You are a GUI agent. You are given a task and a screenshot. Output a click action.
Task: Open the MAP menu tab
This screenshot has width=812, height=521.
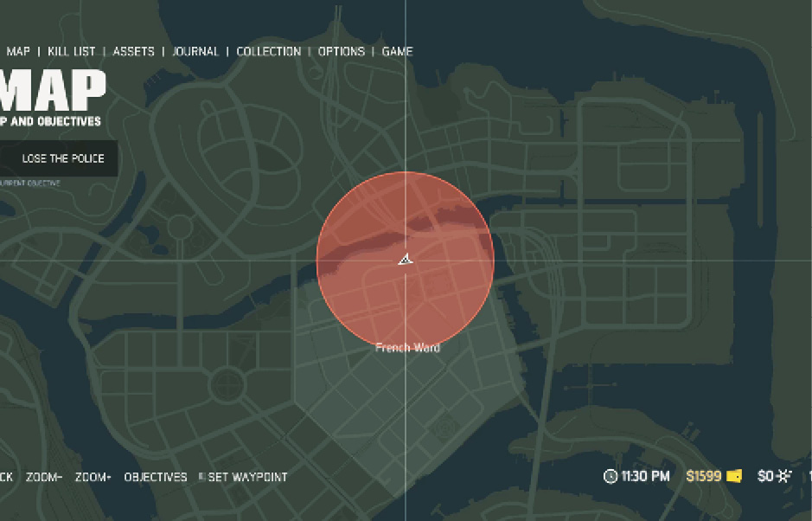18,51
